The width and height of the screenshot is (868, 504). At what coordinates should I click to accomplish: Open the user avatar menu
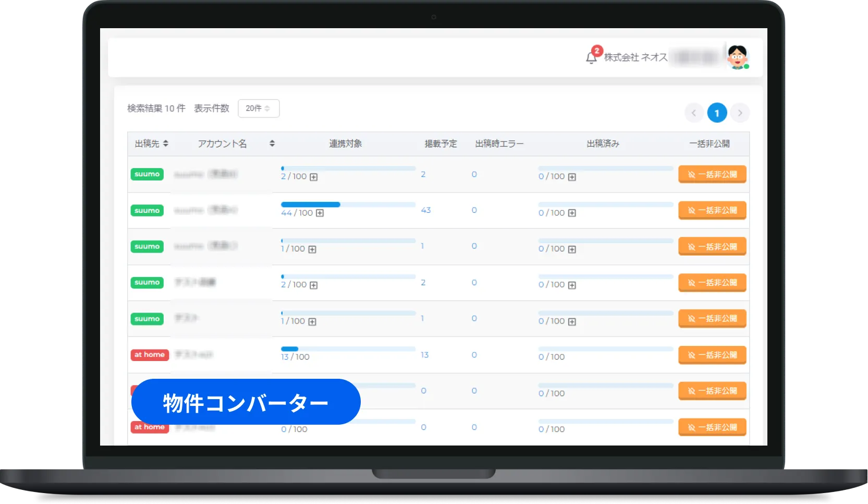pos(738,57)
